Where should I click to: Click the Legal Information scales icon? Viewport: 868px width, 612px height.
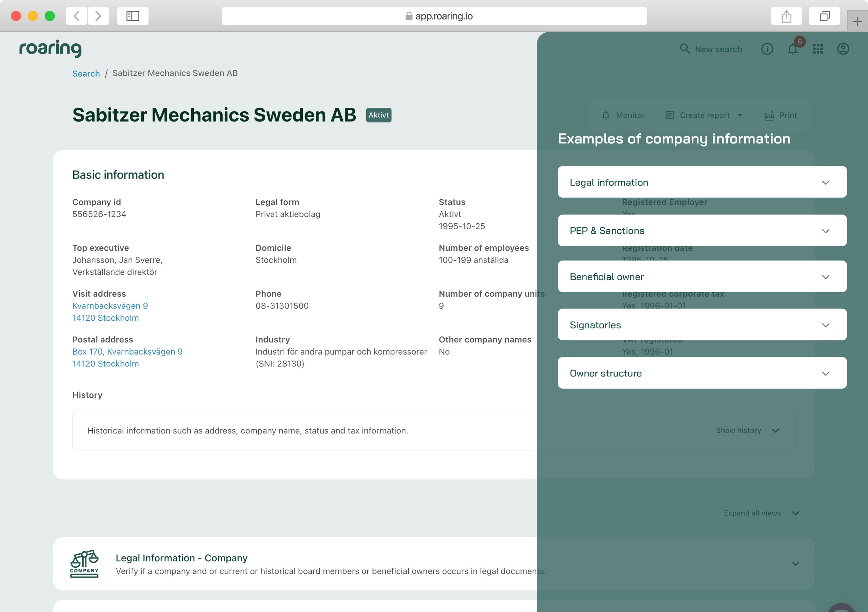click(84, 564)
